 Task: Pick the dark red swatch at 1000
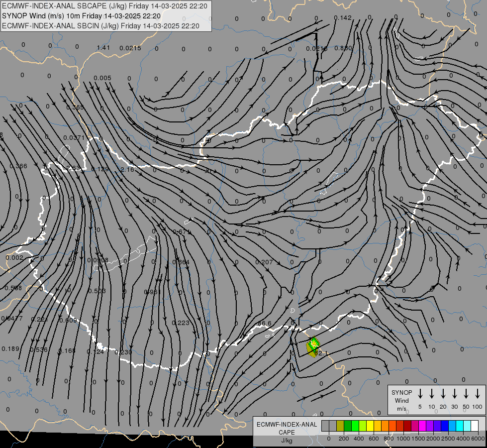(x=407, y=426)
